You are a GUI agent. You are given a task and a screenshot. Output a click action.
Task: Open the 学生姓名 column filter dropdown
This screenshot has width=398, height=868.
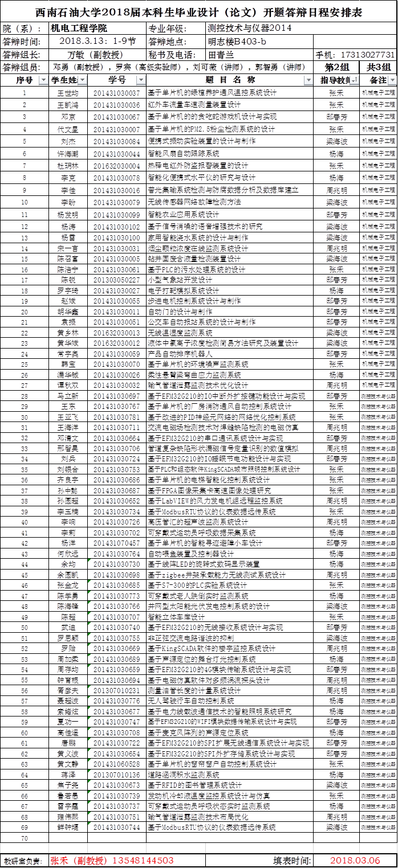[82, 80]
